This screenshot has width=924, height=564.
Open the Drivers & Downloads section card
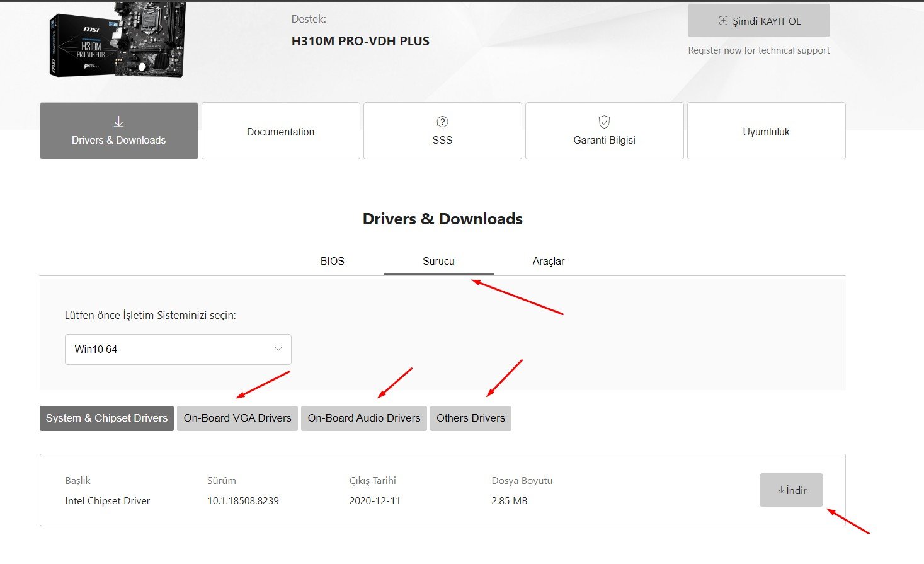pyautogui.click(x=119, y=131)
